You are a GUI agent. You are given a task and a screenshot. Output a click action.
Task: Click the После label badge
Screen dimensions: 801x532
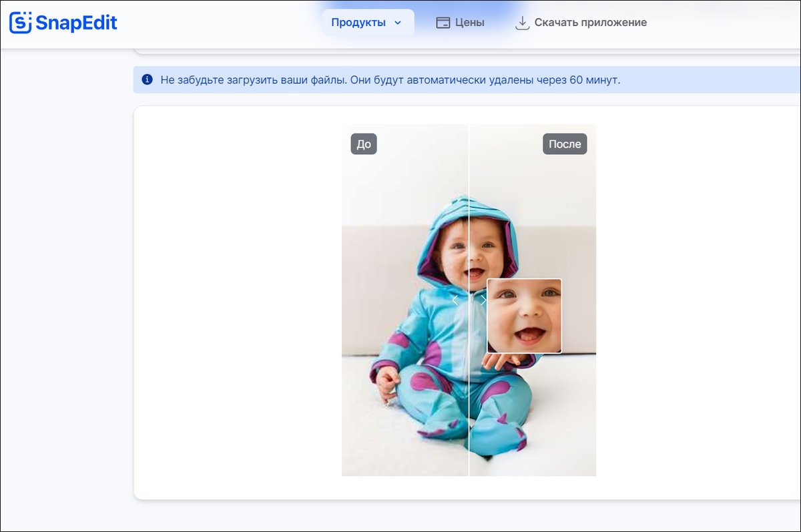coord(565,144)
